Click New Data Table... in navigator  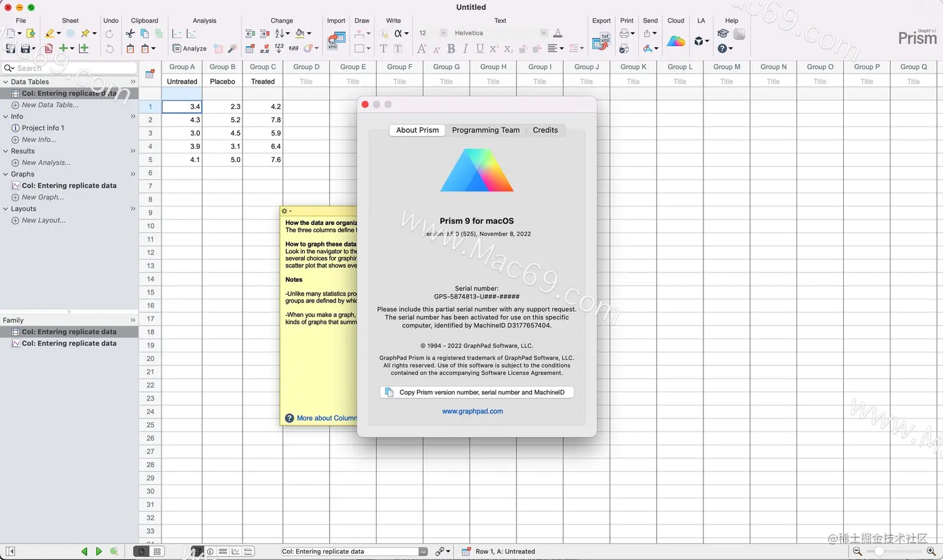tap(50, 105)
